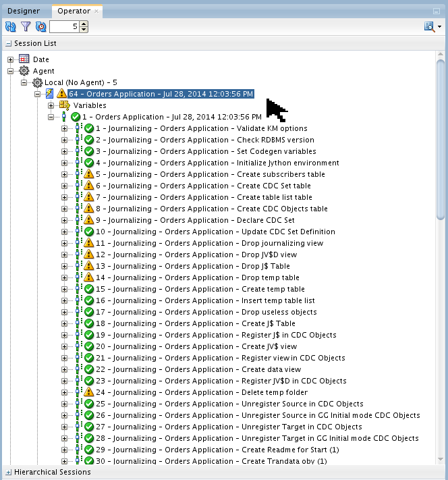448x480 pixels.
Task: Expand the Hierarchical Sessions panel
Action: [x=9, y=473]
